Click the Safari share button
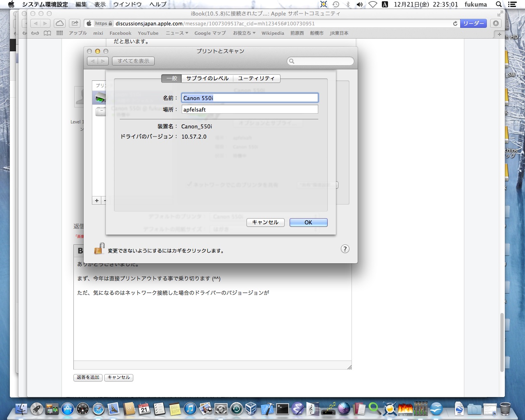Image resolution: width=525 pixels, height=420 pixels. (x=75, y=23)
